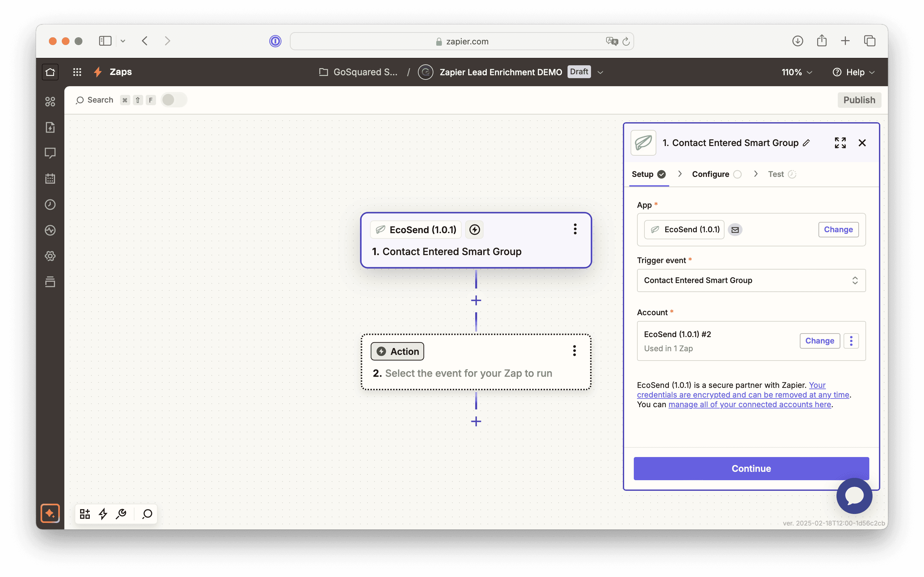Select the EcoSend trigger step card
This screenshot has height=577, width=924.
click(x=476, y=241)
